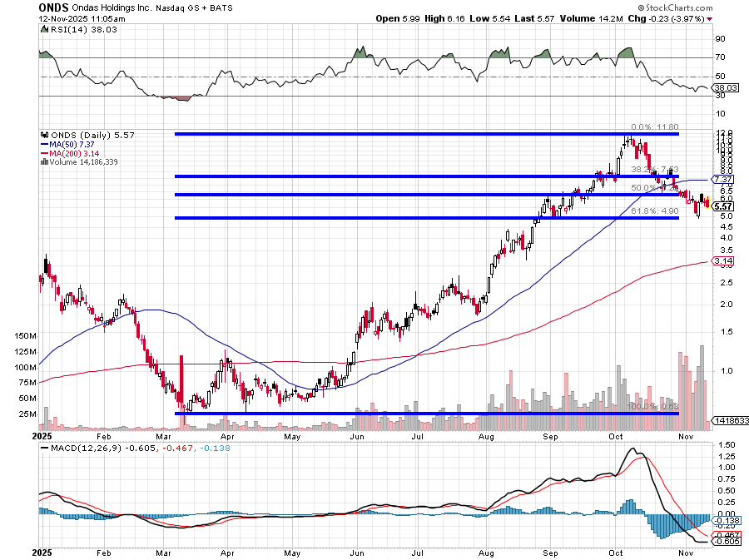The width and height of the screenshot is (749, 560).
Task: Click the 1418633 volume axis tag
Action: (729, 422)
